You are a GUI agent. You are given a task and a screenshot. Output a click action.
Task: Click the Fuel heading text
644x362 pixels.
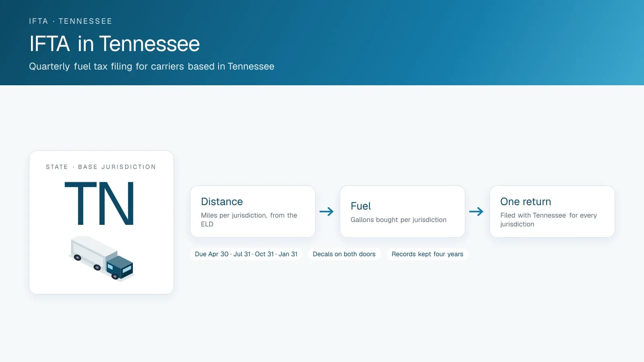pos(361,206)
